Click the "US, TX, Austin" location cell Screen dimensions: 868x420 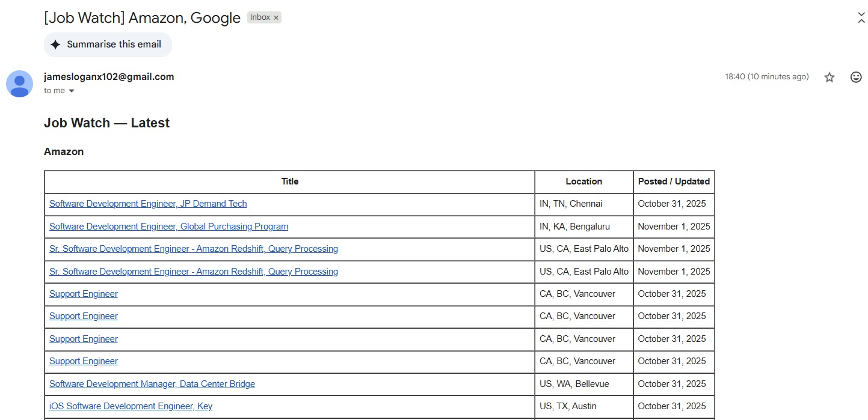584,407
